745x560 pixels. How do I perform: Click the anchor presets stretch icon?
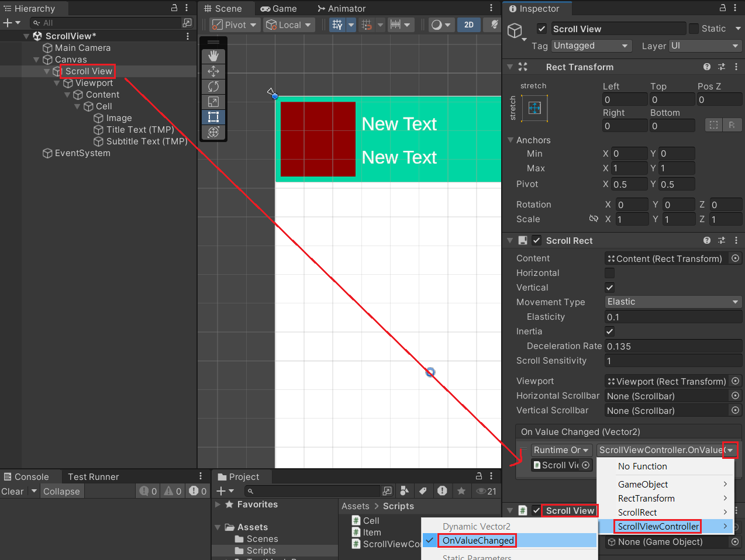tap(534, 108)
